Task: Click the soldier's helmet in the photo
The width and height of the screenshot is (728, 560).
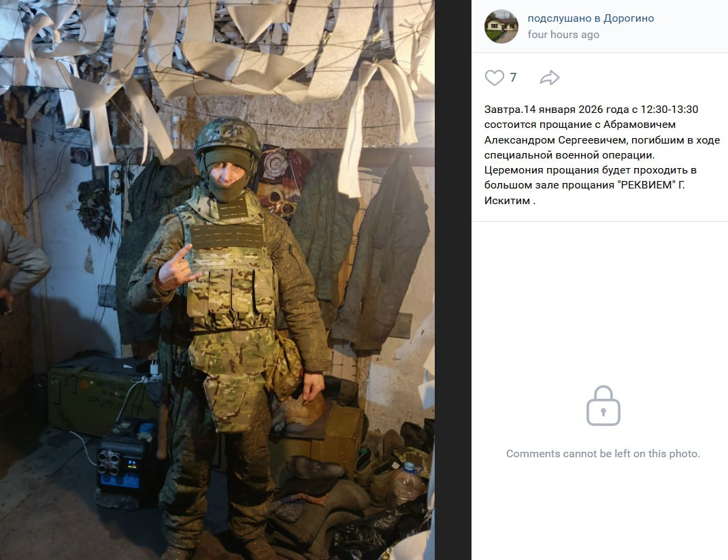Action: (x=227, y=136)
